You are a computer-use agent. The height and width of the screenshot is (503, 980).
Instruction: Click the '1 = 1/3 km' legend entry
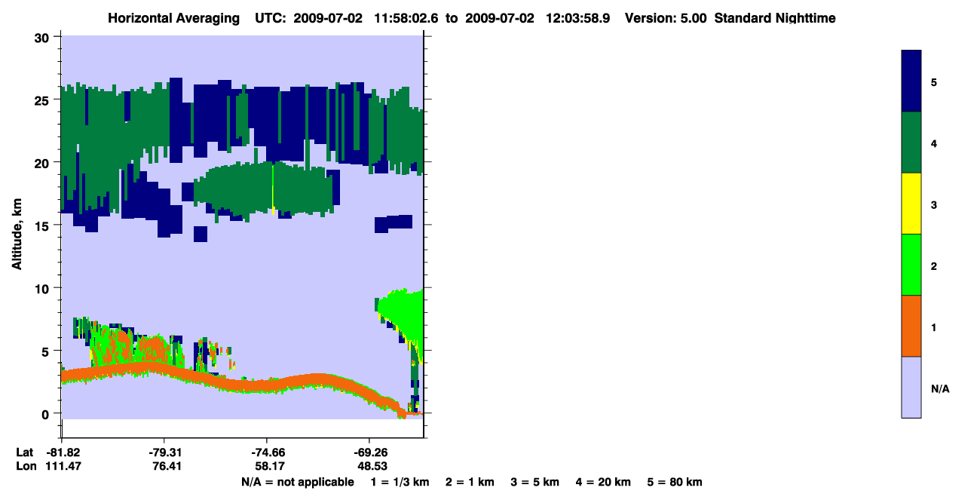point(400,482)
